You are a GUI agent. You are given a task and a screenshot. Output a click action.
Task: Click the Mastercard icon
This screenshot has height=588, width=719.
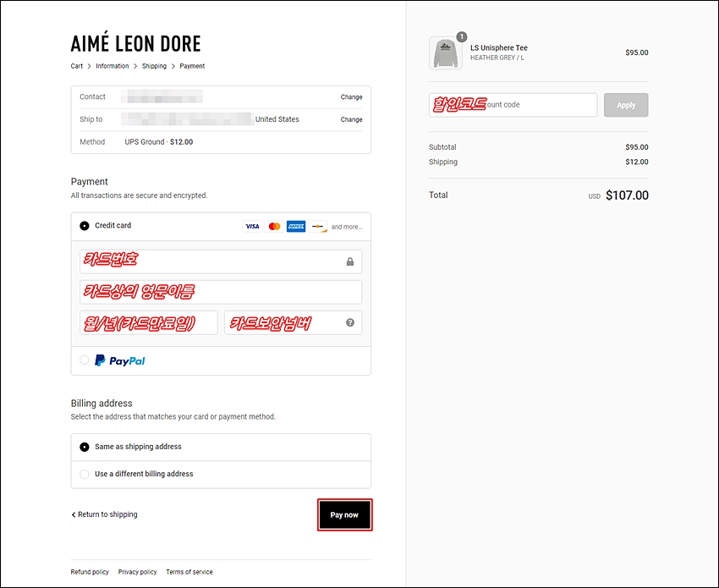tap(274, 227)
